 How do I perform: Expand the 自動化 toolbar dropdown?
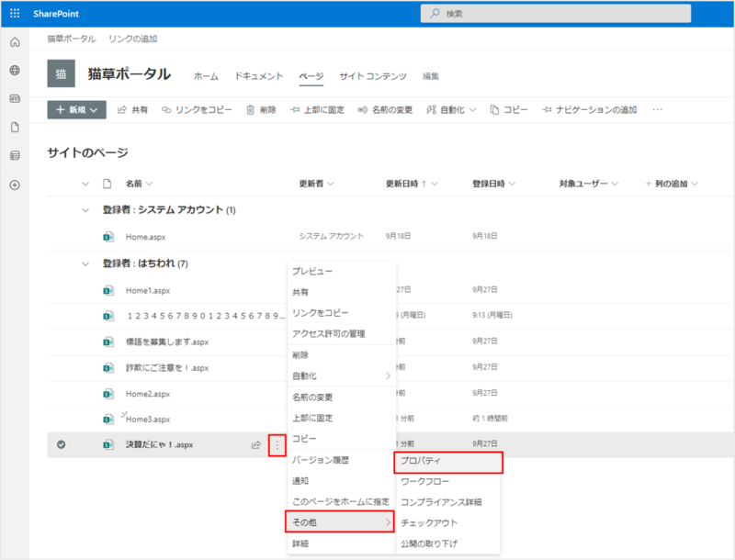[451, 109]
